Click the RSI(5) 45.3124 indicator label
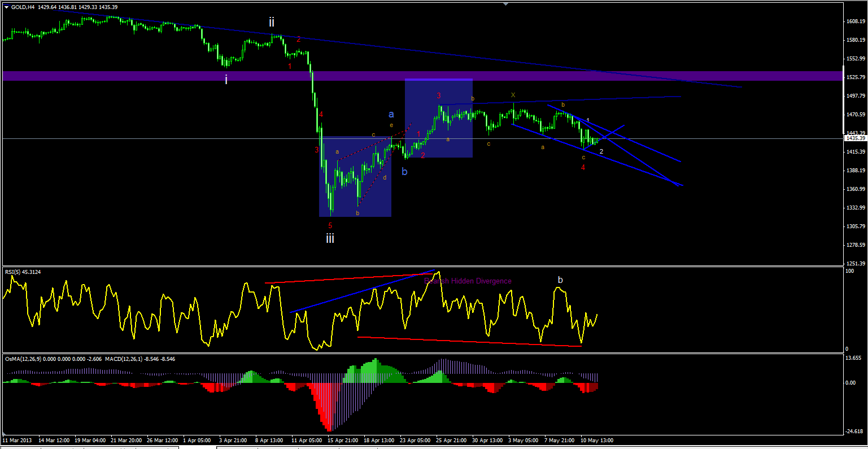Image resolution: width=868 pixels, height=449 pixels. pyautogui.click(x=23, y=272)
